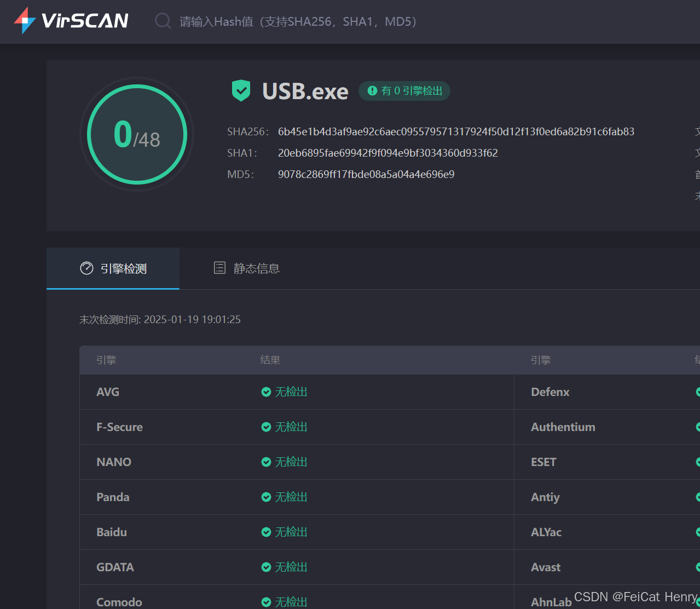This screenshot has width=700, height=609.
Task: Click the Antiy engine name
Action: (545, 497)
